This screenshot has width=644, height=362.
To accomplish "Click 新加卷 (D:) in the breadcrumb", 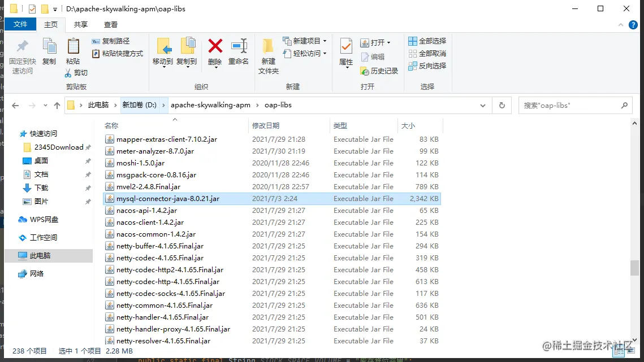I will (139, 105).
